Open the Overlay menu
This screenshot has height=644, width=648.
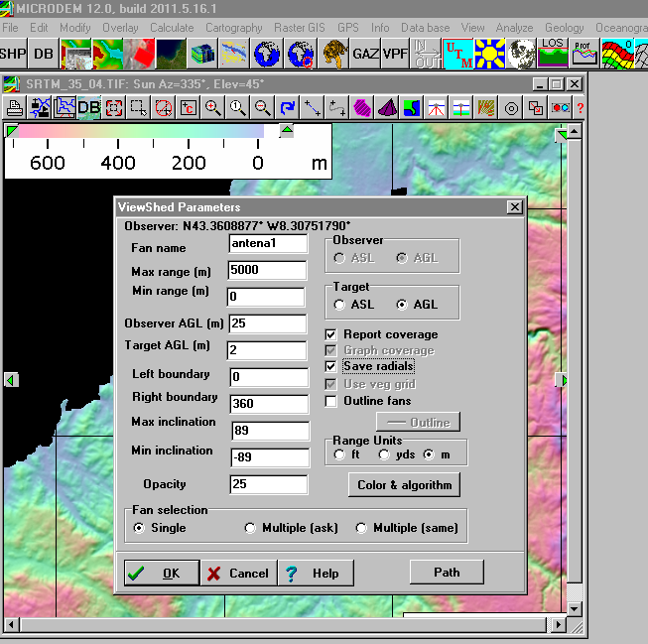(120, 28)
